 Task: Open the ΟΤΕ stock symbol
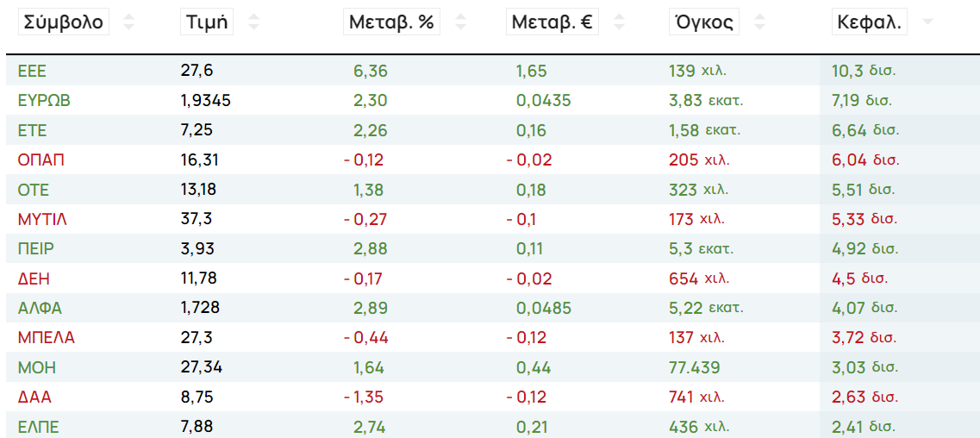[x=34, y=190]
